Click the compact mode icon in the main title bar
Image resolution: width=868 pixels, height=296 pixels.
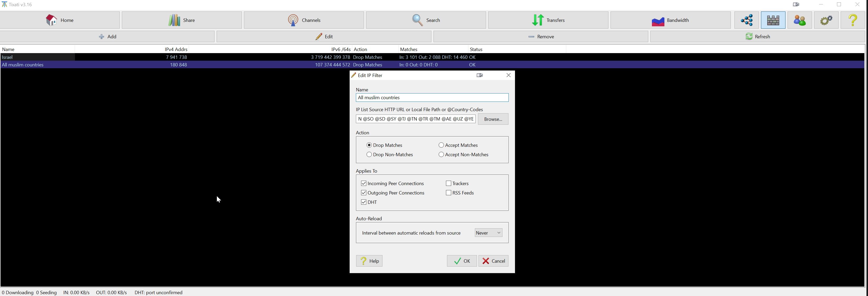[796, 5]
